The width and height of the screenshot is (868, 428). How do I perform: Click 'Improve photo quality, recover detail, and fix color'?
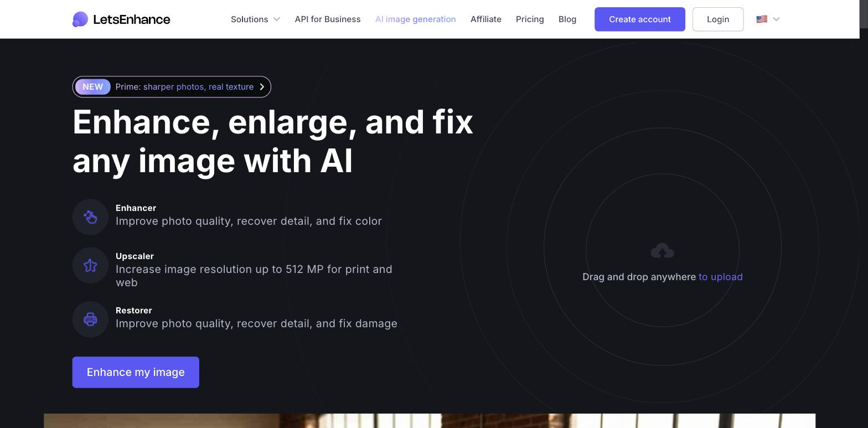249,221
